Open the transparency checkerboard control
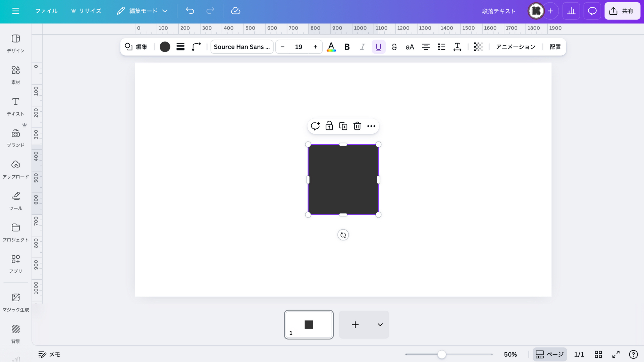Image resolution: width=644 pixels, height=362 pixels. pos(478,47)
